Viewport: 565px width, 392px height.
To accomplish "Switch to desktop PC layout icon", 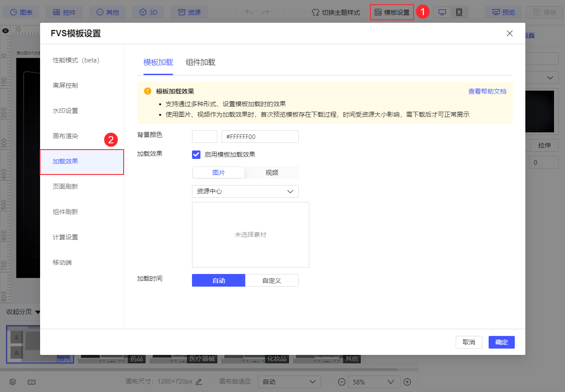I will 442,12.
